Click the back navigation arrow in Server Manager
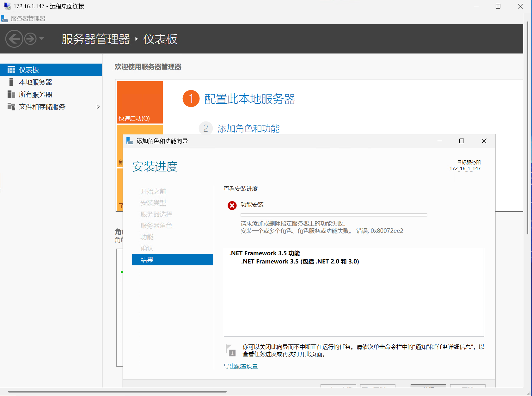The image size is (532, 396). tap(14, 39)
